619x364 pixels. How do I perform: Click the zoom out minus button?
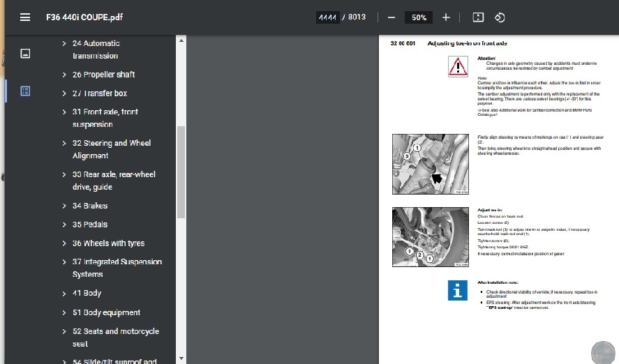pyautogui.click(x=391, y=17)
